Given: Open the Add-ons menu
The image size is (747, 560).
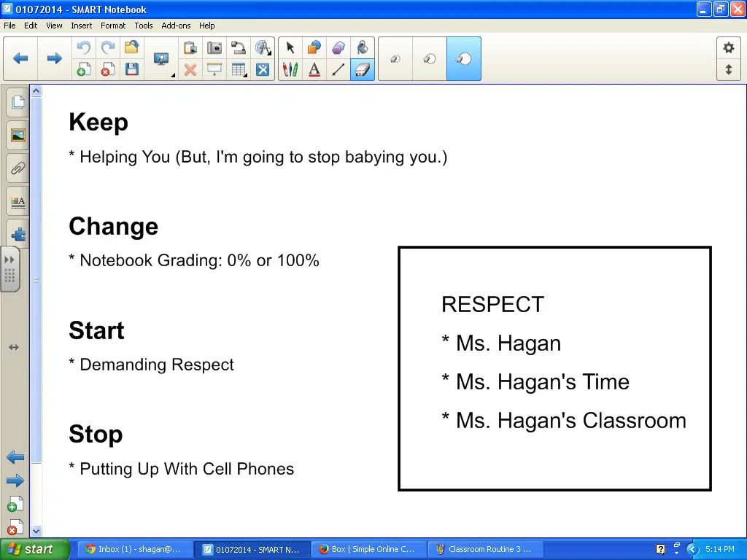Looking at the screenshot, I should click(x=176, y=26).
